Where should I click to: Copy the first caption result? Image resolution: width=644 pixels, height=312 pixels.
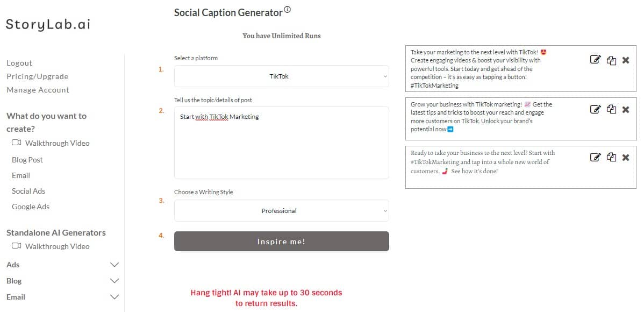(611, 60)
